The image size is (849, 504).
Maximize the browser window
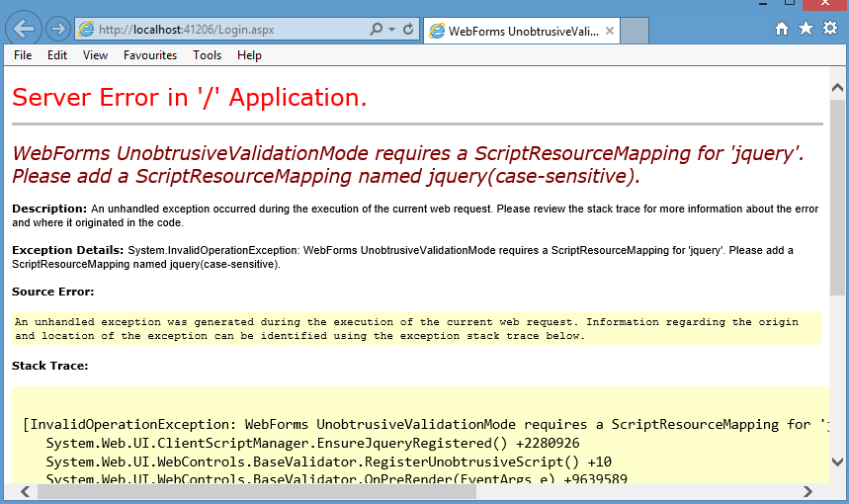[x=790, y=3]
